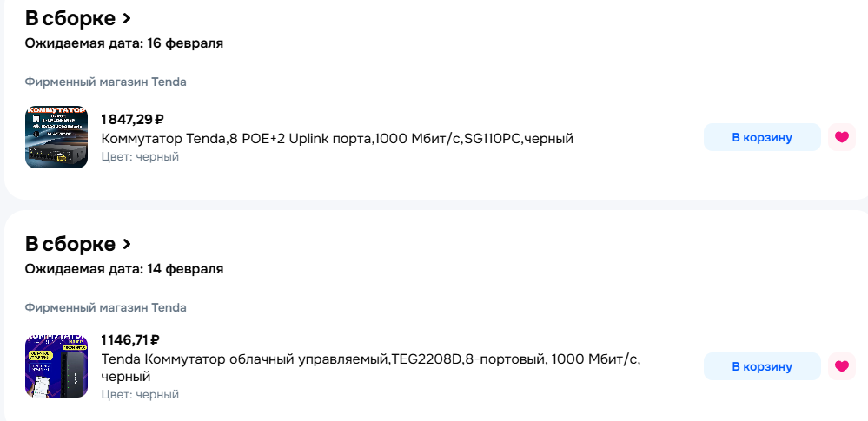Viewport: 868px width, 421px height.
Task: Open the Коммутатор Tenda SG110PC product title
Action: pos(337,139)
